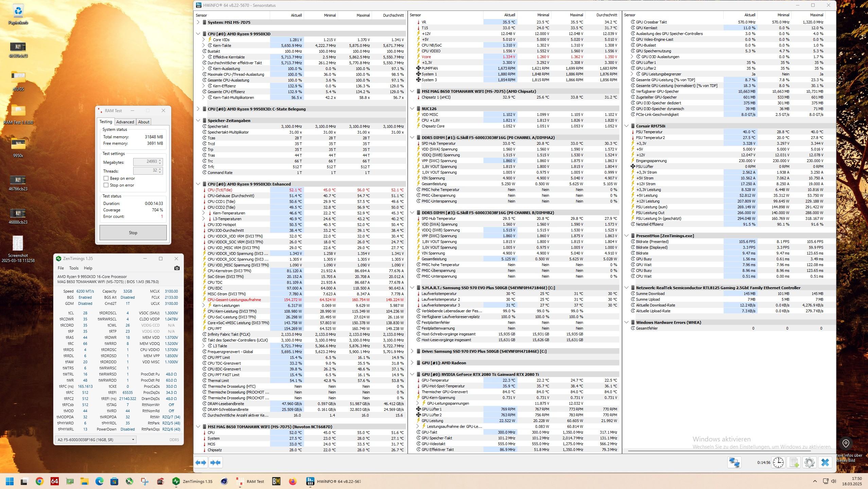Image resolution: width=868 pixels, height=489 pixels.
Task: Switch to Advanced tab in RAM Test
Action: 125,122
